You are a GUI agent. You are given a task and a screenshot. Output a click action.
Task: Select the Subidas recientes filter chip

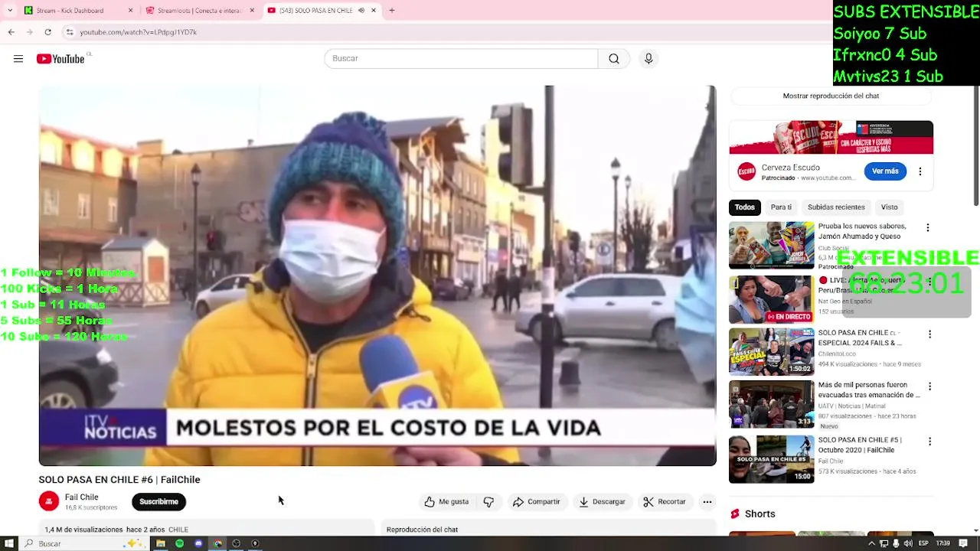click(836, 207)
